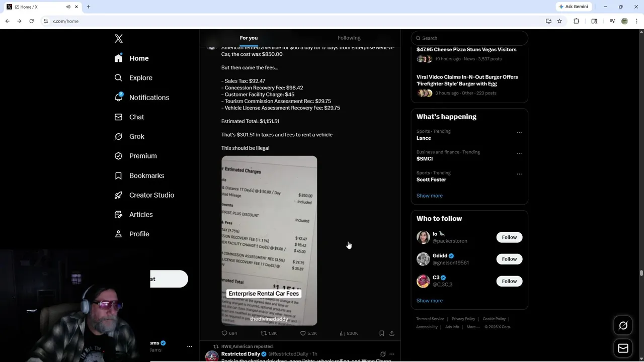This screenshot has width=644, height=362.
Task: Open Grok from the sidebar
Action: click(129, 136)
